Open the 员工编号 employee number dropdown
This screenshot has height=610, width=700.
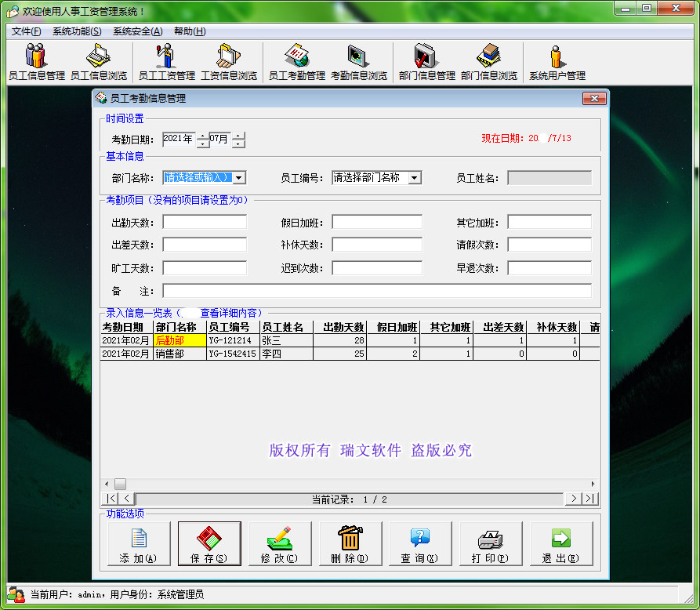pos(415,177)
